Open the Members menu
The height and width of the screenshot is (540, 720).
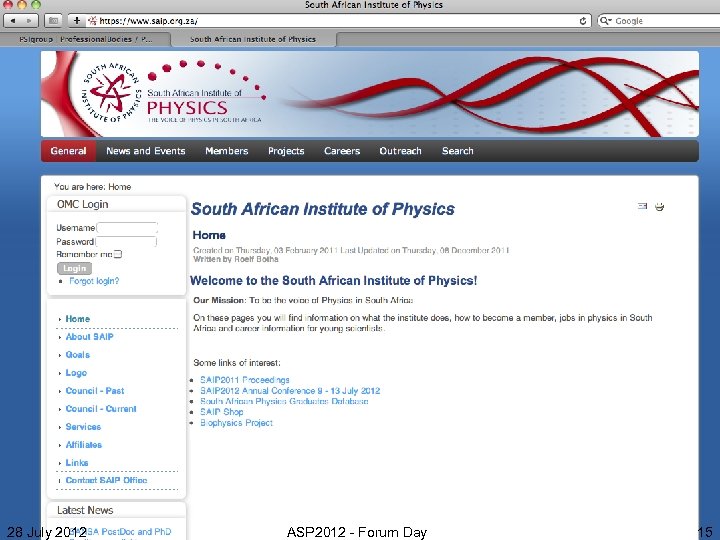pyautogui.click(x=226, y=151)
